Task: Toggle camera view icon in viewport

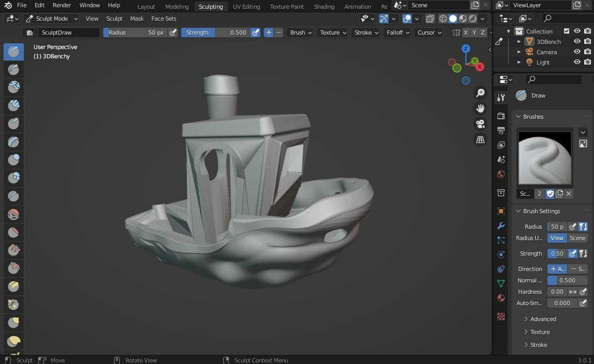Action: [480, 124]
